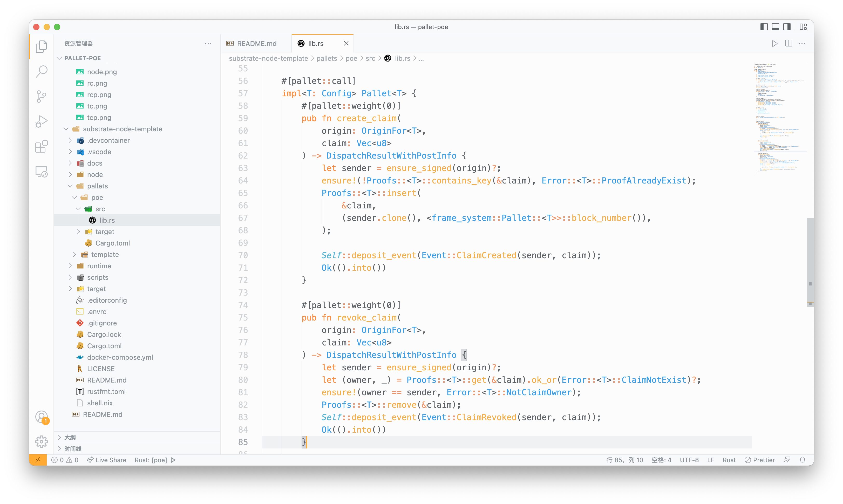Open Source Control view icon
The image size is (843, 504).
tap(42, 97)
